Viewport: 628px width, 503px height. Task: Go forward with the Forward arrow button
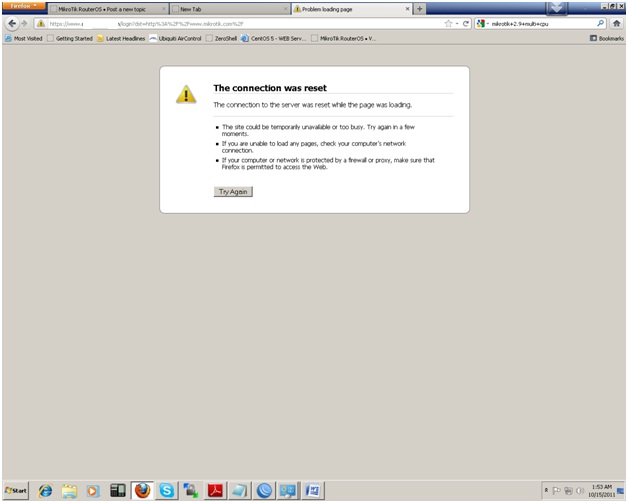pyautogui.click(x=24, y=24)
